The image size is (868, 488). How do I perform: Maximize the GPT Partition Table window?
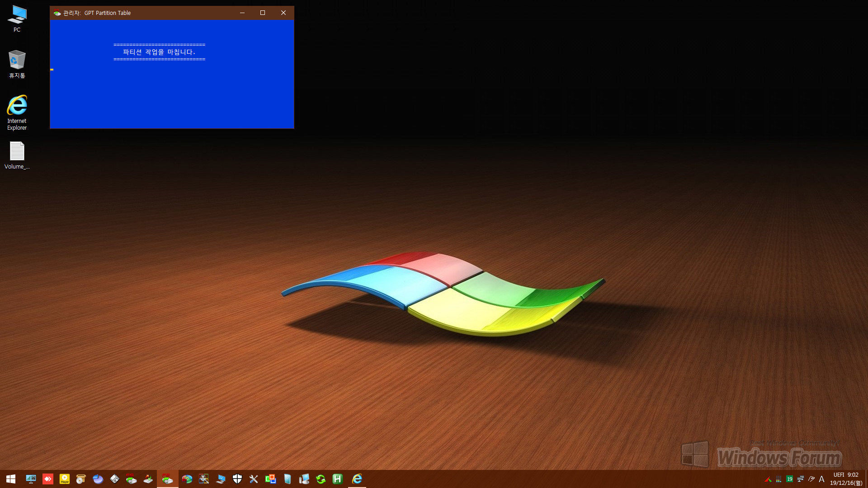coord(263,13)
